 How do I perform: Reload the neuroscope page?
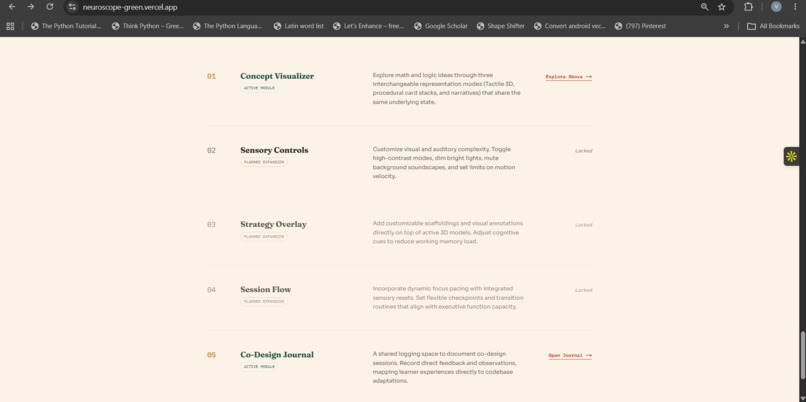coord(49,7)
